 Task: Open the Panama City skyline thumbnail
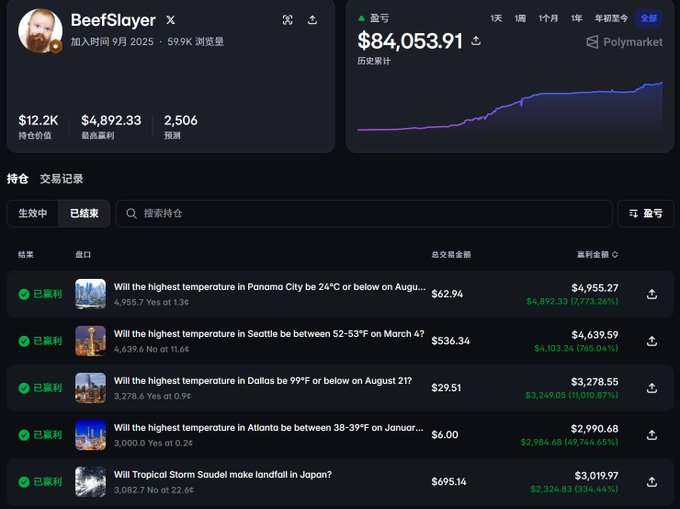(x=90, y=294)
